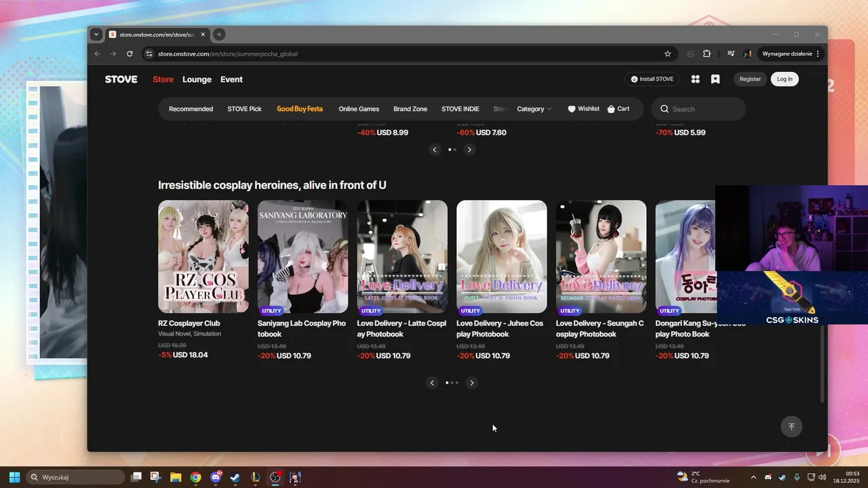Open the Wishlist heart link
This screenshot has height=488, width=868.
pos(584,109)
